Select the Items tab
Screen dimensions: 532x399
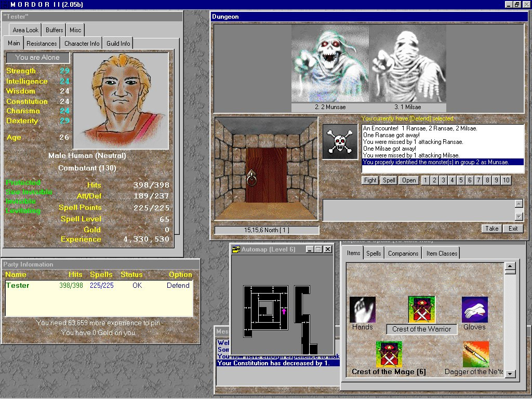tap(353, 253)
